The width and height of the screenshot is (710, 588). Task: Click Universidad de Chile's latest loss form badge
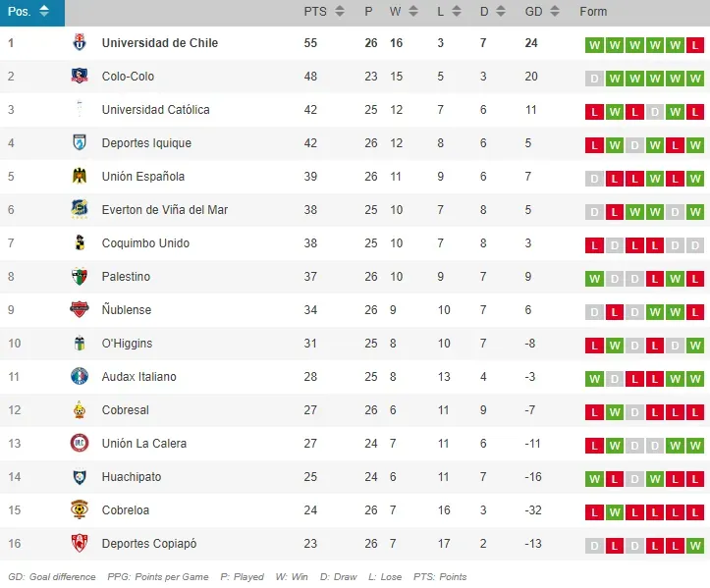[695, 45]
